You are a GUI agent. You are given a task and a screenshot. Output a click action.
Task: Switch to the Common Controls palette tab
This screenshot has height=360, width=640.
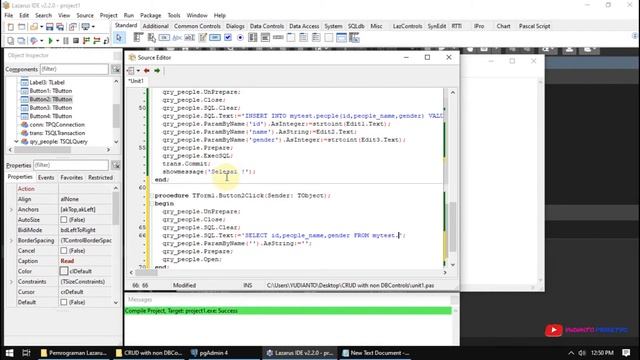coord(197,26)
